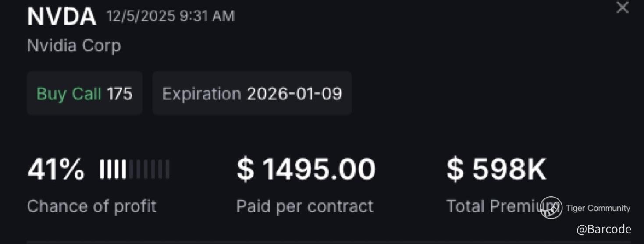The width and height of the screenshot is (644, 244).
Task: Open the @Barcode user handle
Action: [x=604, y=229]
